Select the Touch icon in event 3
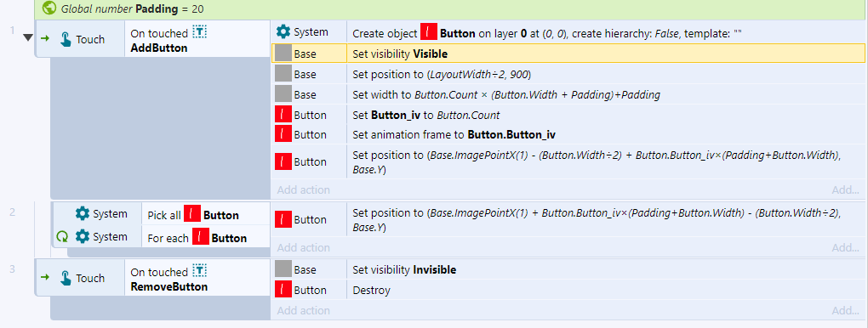The image size is (868, 328). click(x=66, y=278)
